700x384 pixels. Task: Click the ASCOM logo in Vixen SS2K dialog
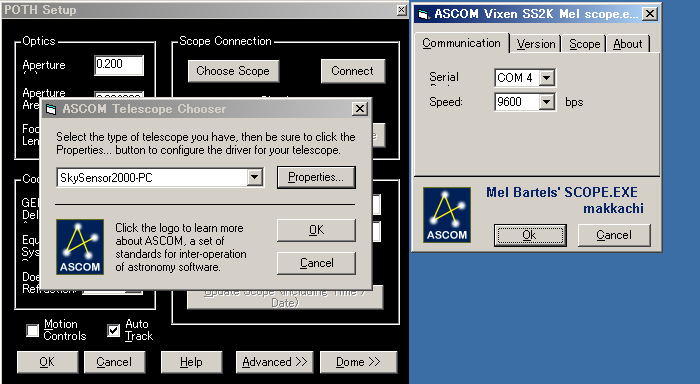pyautogui.click(x=447, y=215)
